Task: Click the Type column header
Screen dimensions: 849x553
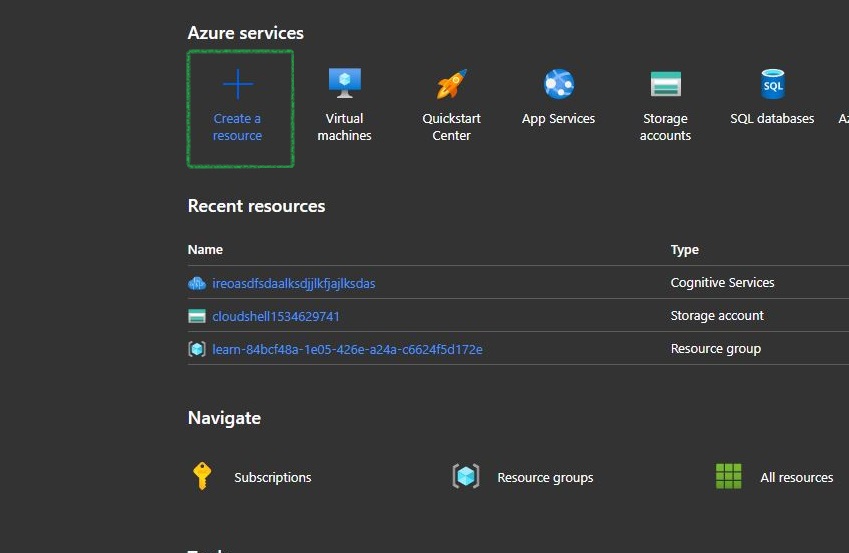Action: (x=684, y=250)
